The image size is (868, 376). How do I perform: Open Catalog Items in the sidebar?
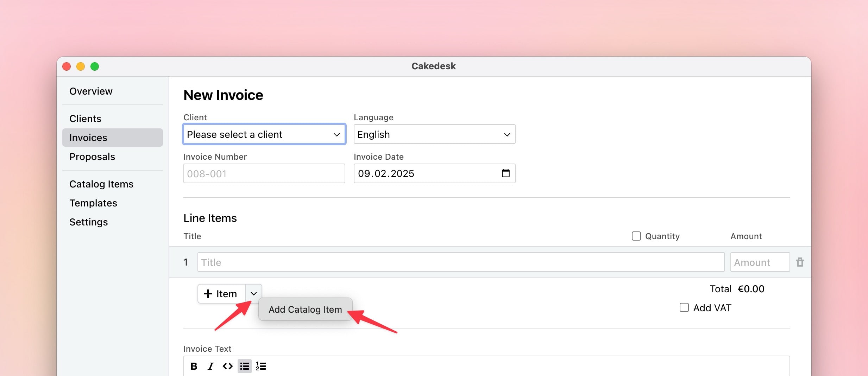tap(101, 184)
